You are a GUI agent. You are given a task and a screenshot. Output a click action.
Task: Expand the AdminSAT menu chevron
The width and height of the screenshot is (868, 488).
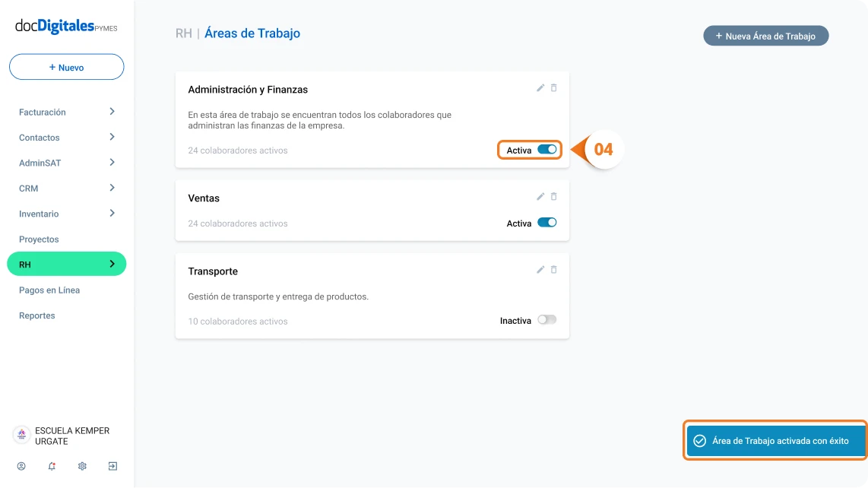click(x=112, y=163)
